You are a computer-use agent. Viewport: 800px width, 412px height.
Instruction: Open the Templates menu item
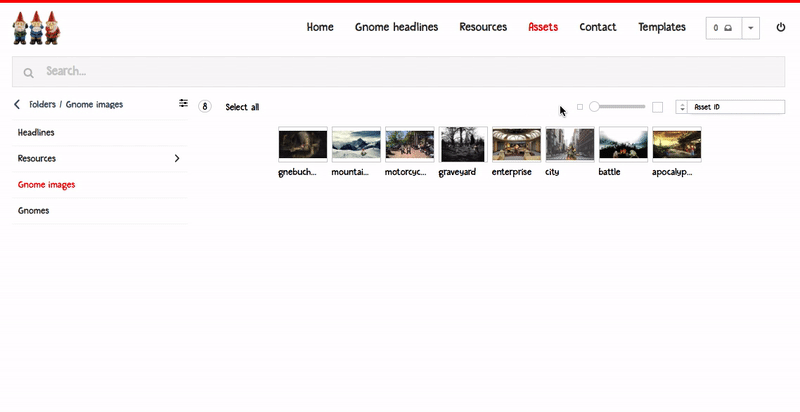click(662, 27)
